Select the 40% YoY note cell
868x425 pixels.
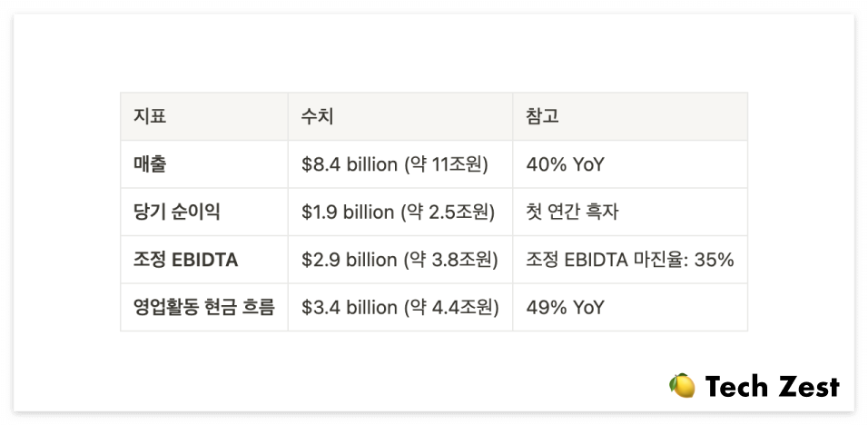[x=565, y=164]
